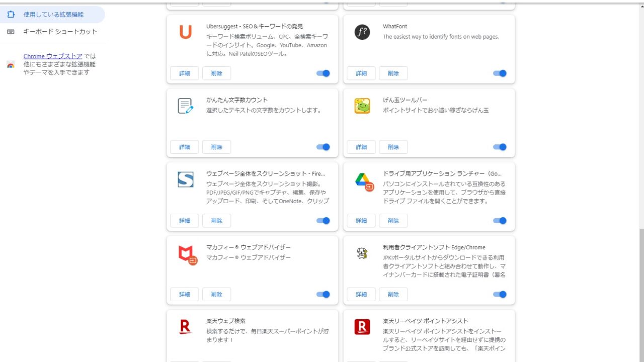Open 詳細 for げん玉ツールバー
Screen dimensions: 644x362
tap(361, 147)
